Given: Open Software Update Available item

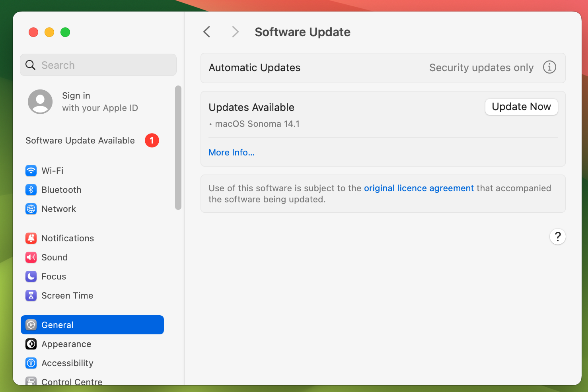Looking at the screenshot, I should point(92,140).
